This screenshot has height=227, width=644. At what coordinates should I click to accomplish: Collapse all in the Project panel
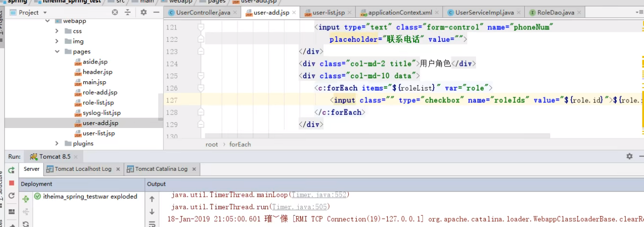(x=128, y=12)
